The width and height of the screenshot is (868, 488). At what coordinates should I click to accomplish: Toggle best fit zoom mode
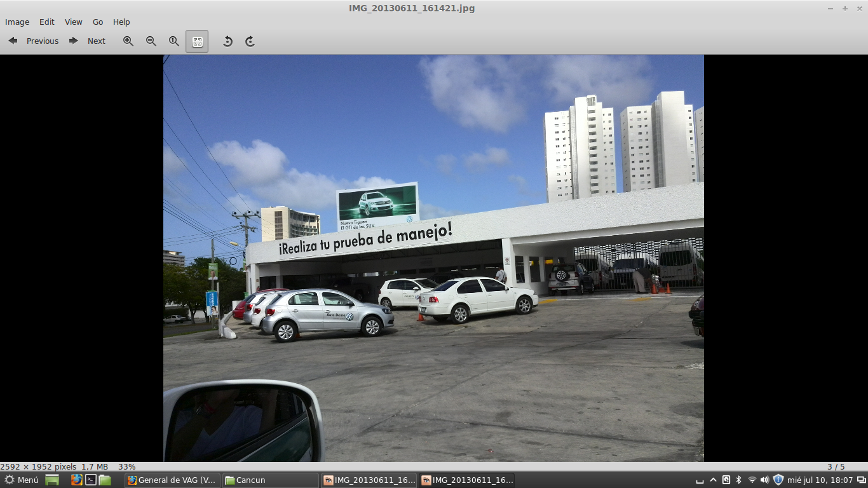coord(197,41)
